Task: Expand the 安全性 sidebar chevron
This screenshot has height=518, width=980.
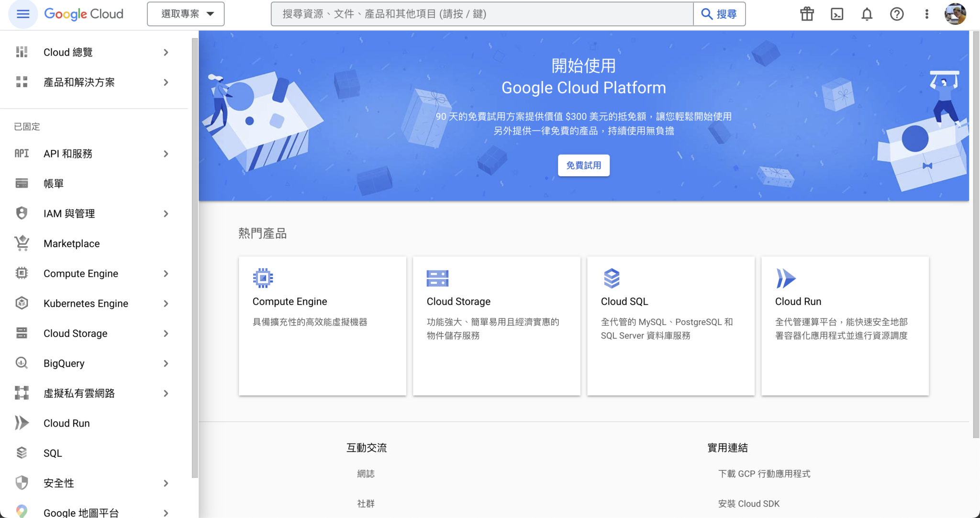Action: tap(166, 483)
